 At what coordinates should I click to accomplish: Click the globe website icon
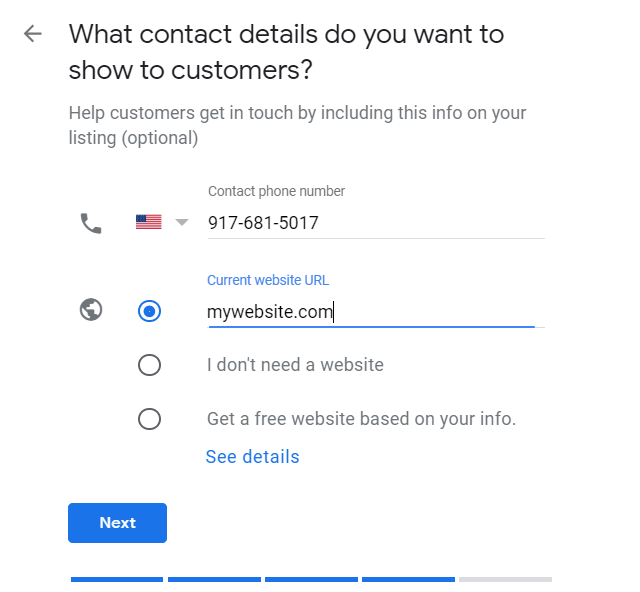(91, 311)
